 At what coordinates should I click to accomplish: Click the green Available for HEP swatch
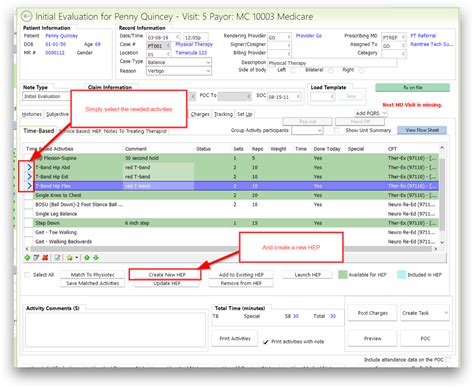[343, 275]
